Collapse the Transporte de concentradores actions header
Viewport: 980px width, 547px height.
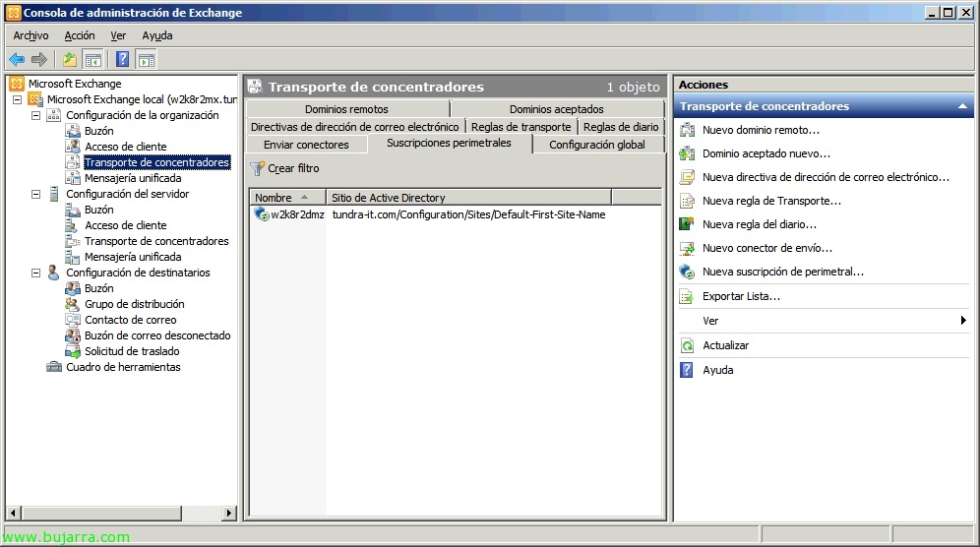962,106
